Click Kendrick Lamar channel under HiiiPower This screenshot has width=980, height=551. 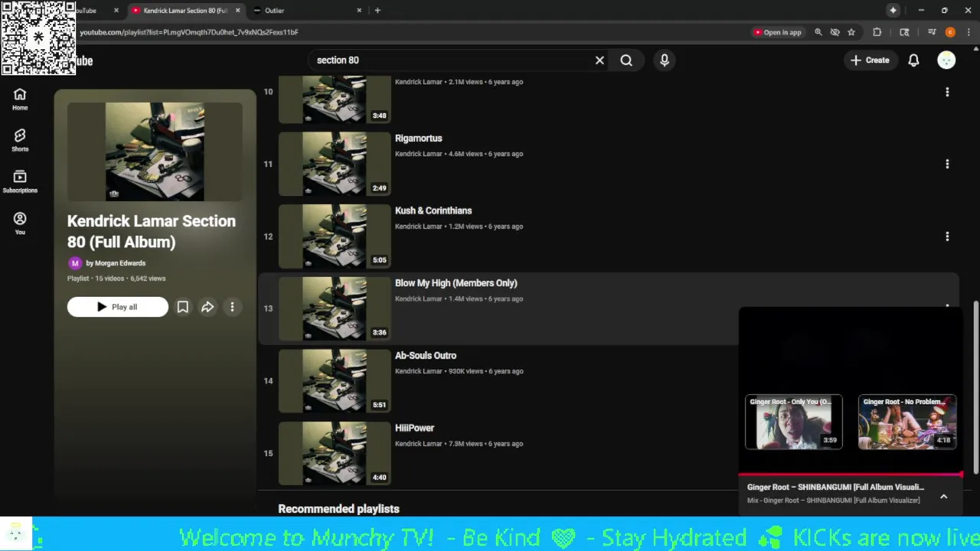419,444
